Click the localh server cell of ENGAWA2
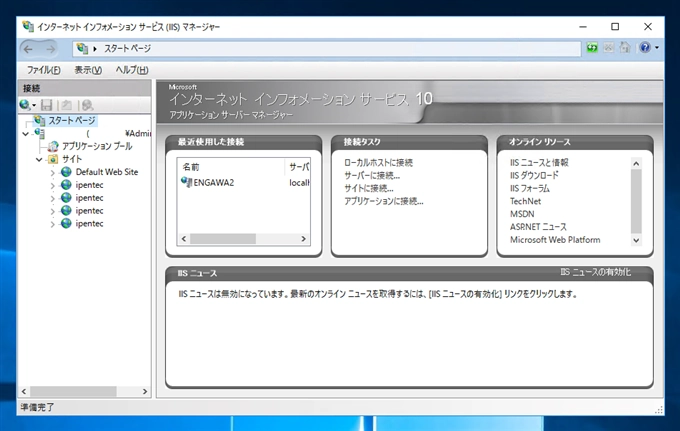The width and height of the screenshot is (680, 431). click(x=299, y=183)
